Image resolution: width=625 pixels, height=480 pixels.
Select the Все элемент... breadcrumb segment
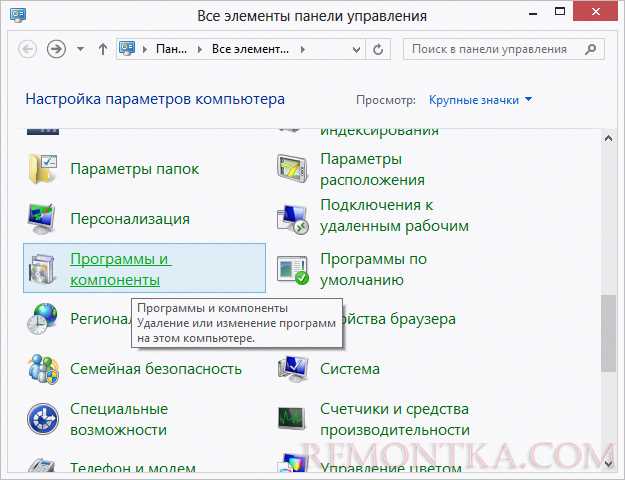point(250,49)
